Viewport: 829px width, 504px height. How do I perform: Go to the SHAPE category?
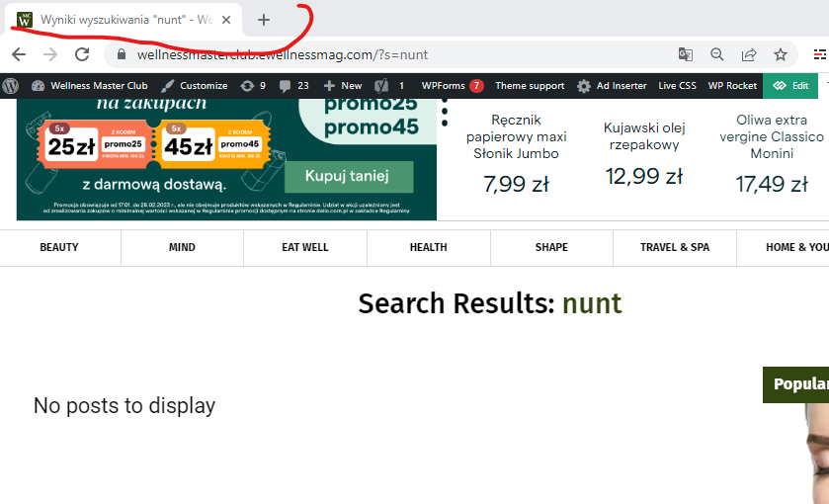(551, 247)
